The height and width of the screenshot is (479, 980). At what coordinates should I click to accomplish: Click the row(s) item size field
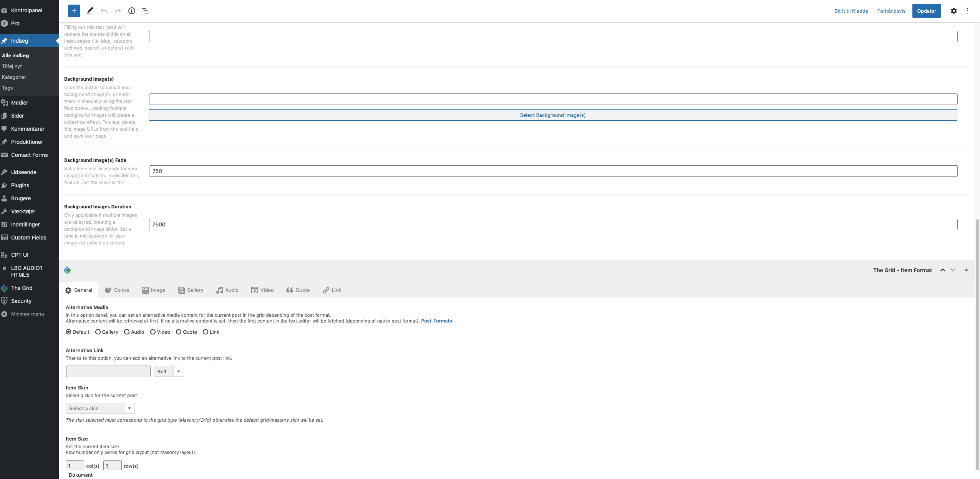click(x=113, y=465)
